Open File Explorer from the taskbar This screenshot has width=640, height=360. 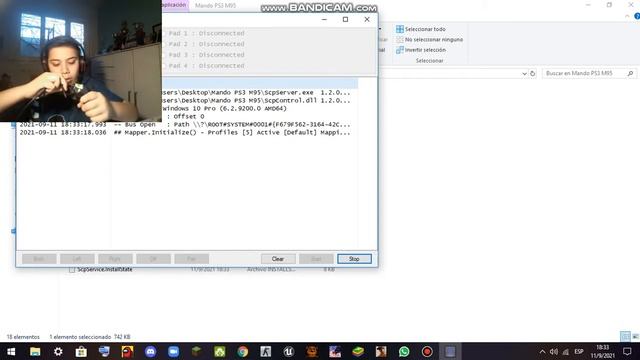pyautogui.click(x=35, y=351)
